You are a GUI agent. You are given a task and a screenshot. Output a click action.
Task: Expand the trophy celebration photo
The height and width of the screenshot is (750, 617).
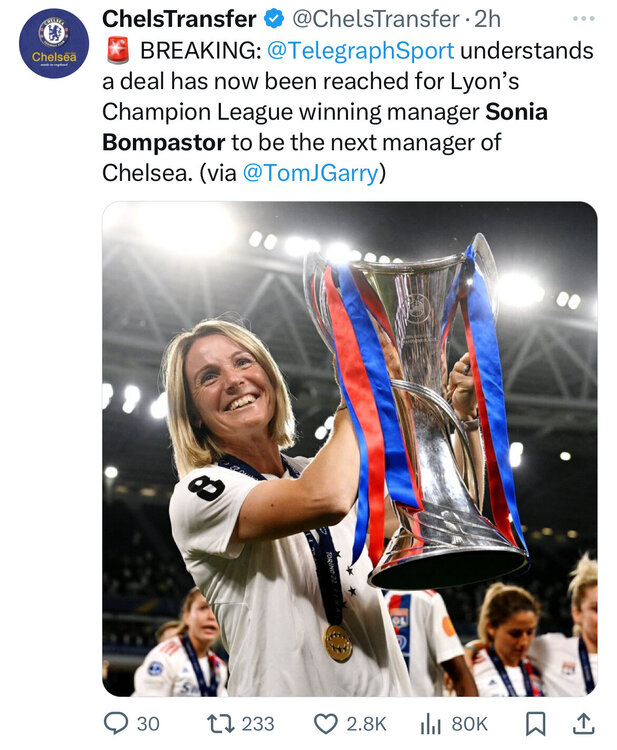coord(350,449)
